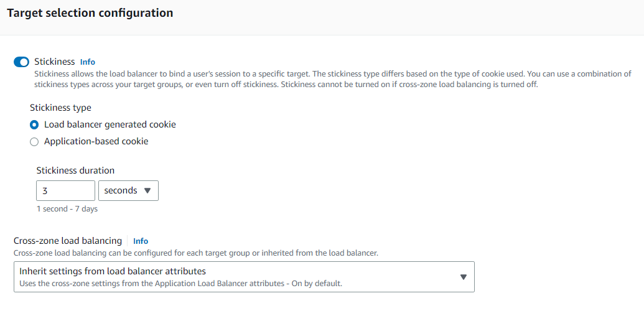Click the Cross-zone load balancing label
Image resolution: width=644 pixels, height=311 pixels.
tap(68, 241)
